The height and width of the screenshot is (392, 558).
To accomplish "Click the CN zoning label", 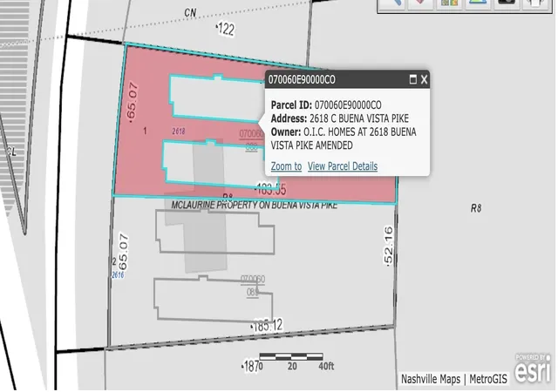I will (190, 13).
